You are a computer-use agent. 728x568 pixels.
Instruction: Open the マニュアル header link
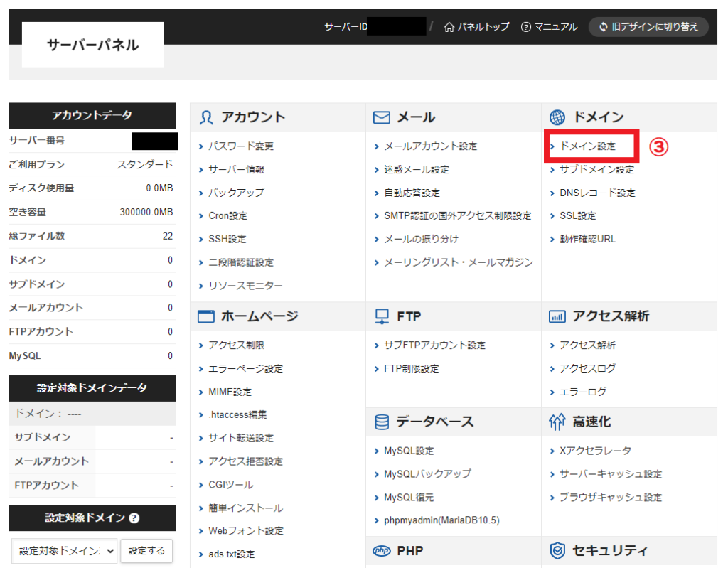pos(549,27)
